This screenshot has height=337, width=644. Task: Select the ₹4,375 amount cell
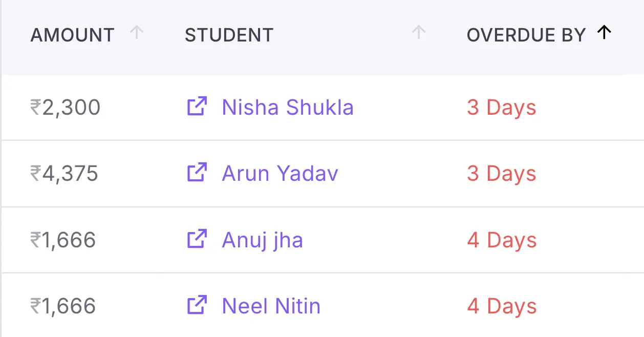pyautogui.click(x=64, y=174)
